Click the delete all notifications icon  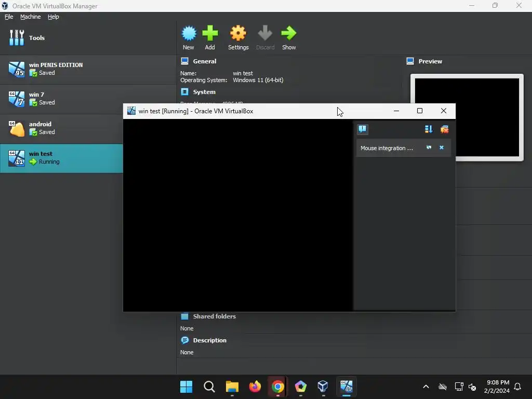coord(445,129)
